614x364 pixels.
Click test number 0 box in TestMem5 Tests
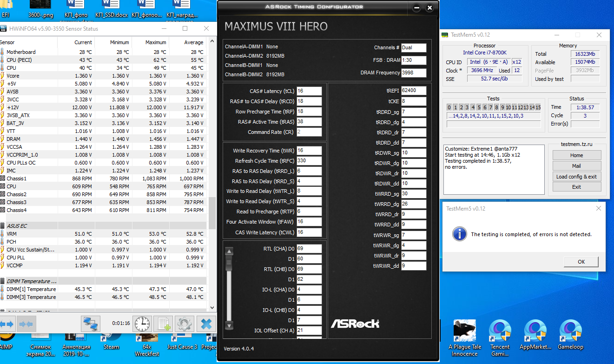point(449,107)
